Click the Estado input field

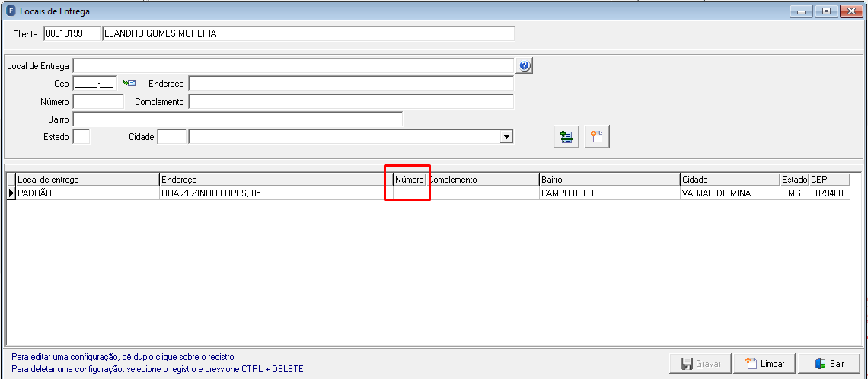coord(81,137)
